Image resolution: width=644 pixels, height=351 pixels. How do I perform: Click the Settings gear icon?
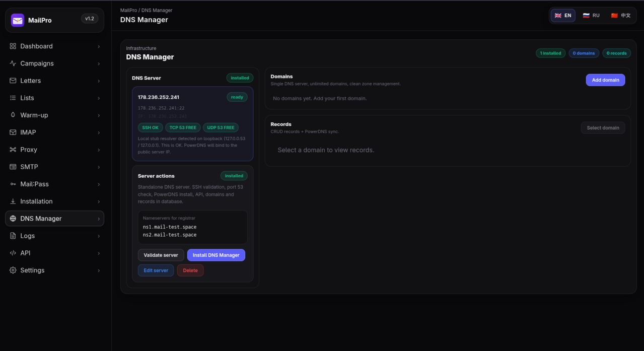13,270
